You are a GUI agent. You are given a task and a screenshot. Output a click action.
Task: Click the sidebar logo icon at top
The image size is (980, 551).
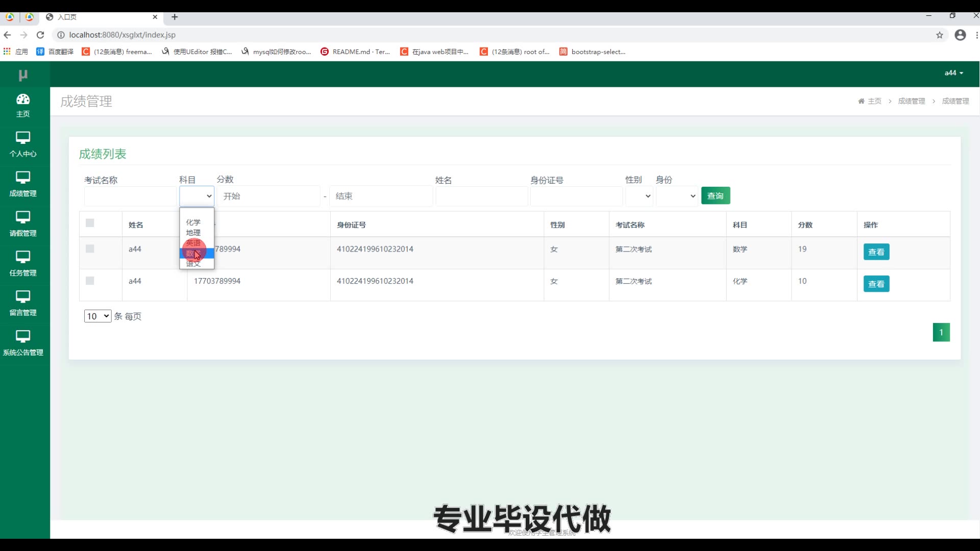(23, 75)
